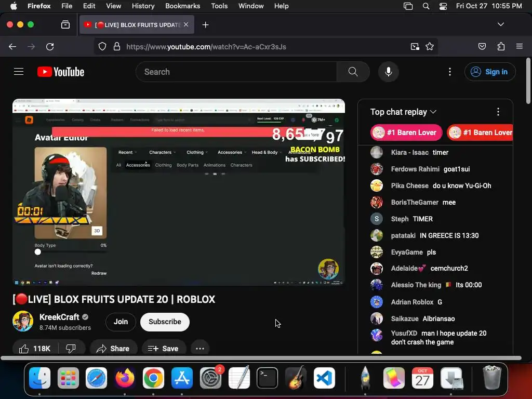The width and height of the screenshot is (532, 399).
Task: Click the page vertical scrollbar
Action: (x=528, y=81)
